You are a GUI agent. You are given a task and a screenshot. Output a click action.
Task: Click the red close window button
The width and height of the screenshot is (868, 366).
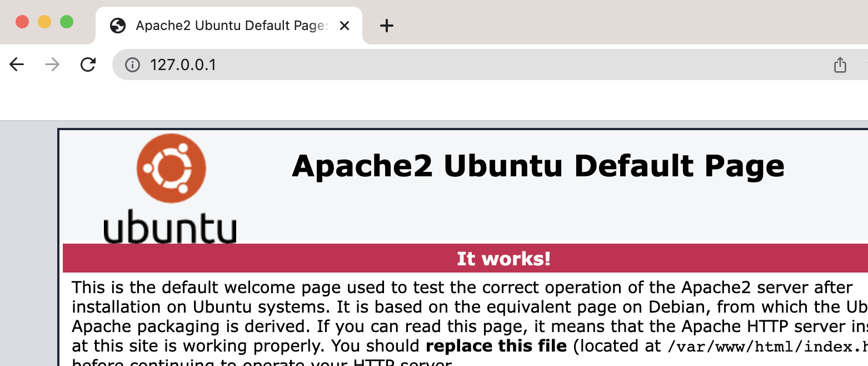tap(22, 22)
